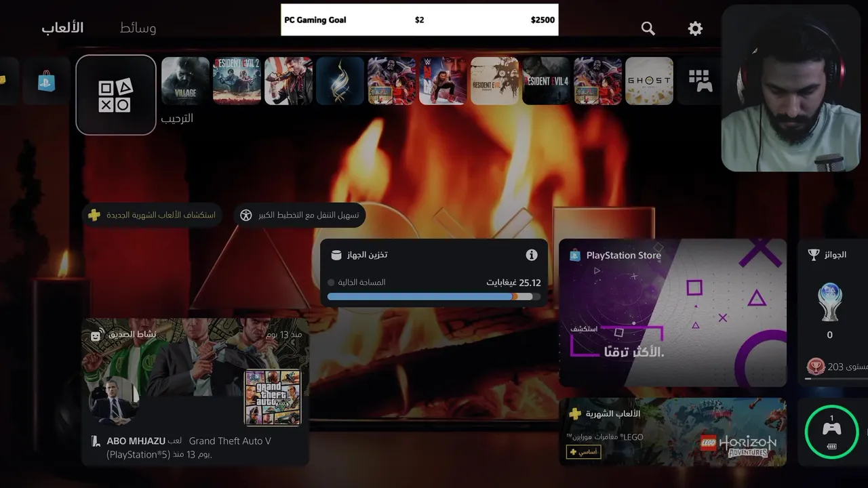Select the Resident Evil 2 game tile
Image resolution: width=868 pixels, height=488 pixels.
coord(237,81)
